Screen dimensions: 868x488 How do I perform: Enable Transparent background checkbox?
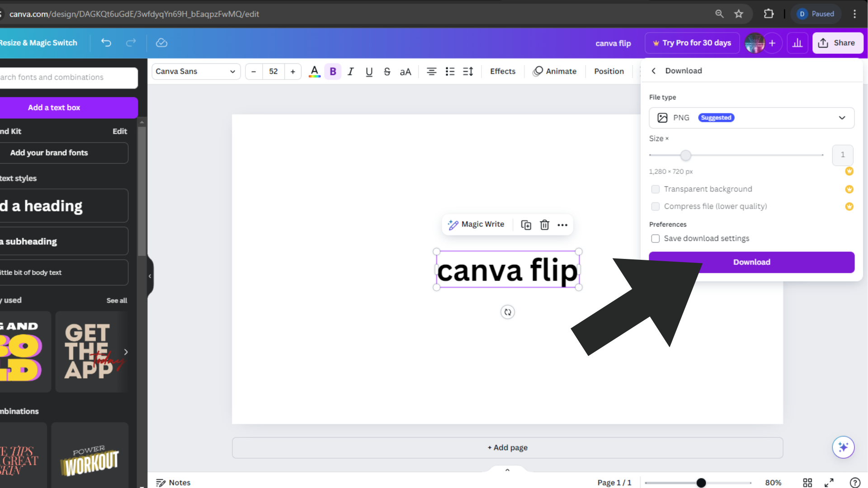click(x=655, y=189)
